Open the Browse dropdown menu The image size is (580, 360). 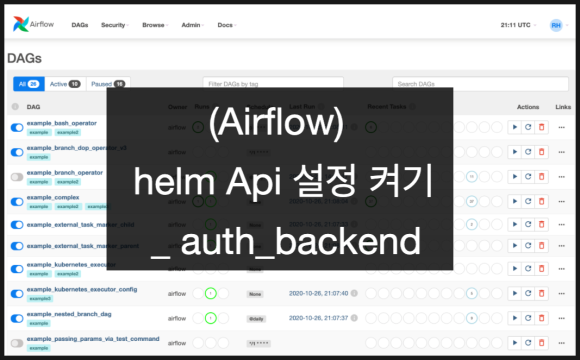(x=155, y=25)
